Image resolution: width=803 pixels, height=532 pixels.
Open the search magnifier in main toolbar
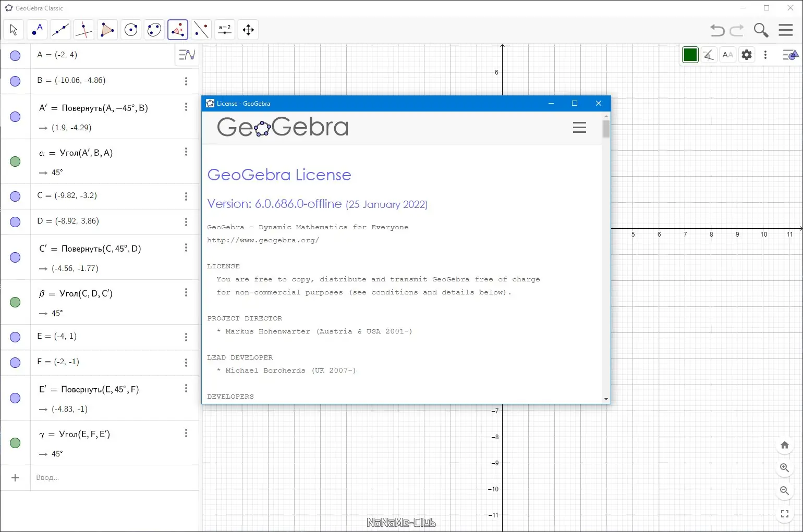[x=761, y=30]
